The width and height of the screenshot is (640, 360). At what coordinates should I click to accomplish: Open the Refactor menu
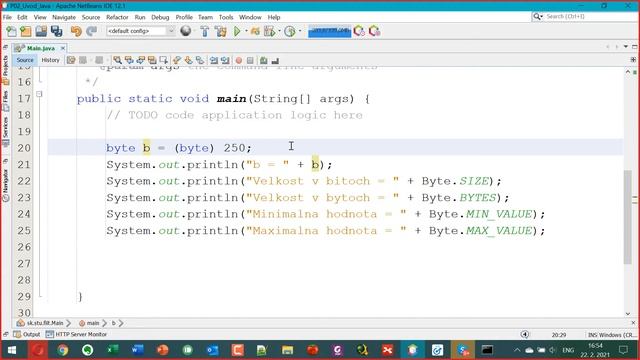(117, 17)
